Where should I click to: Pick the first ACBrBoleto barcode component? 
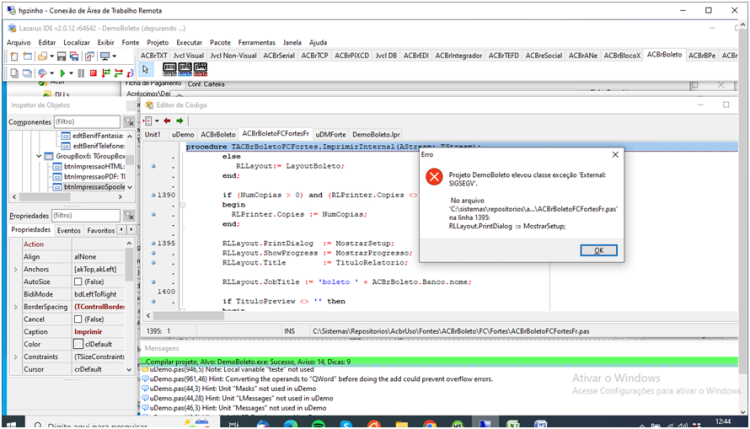point(169,69)
